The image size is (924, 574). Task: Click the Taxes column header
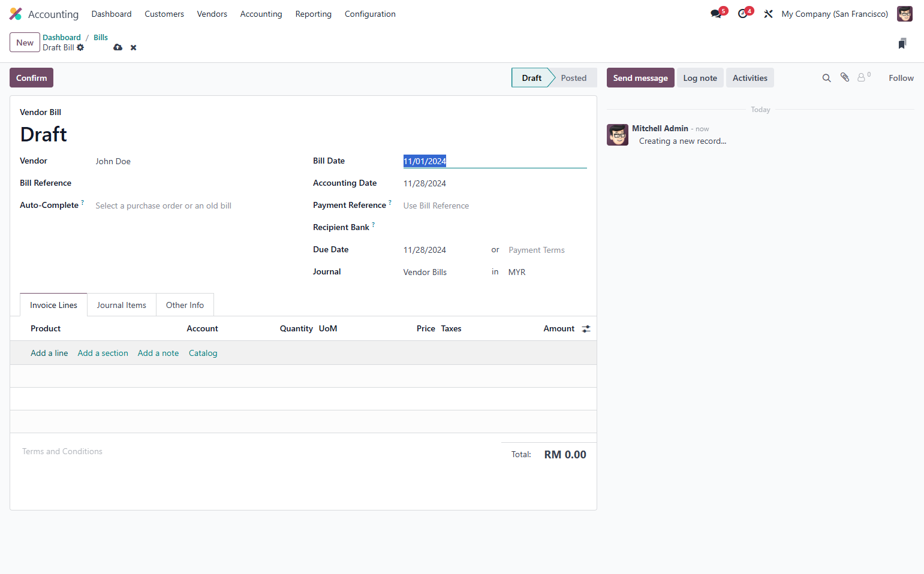coord(451,328)
